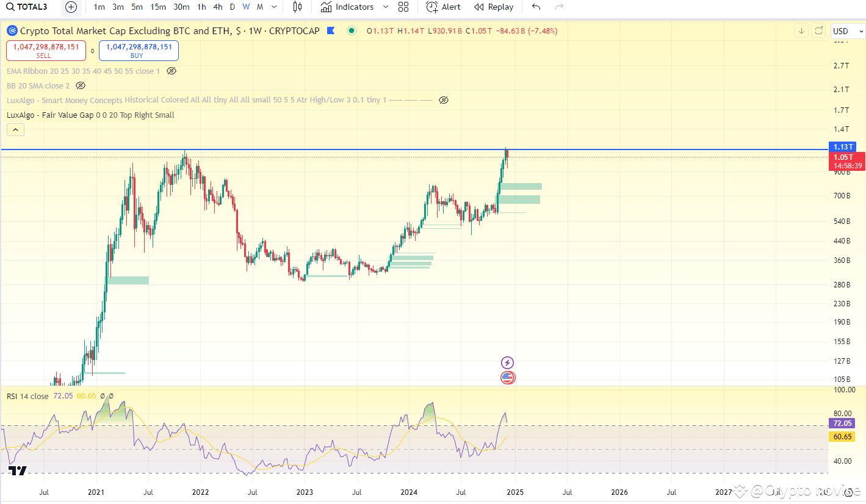Click the blue BUY price button
Image resolution: width=866 pixels, height=504 pixels.
coord(139,51)
